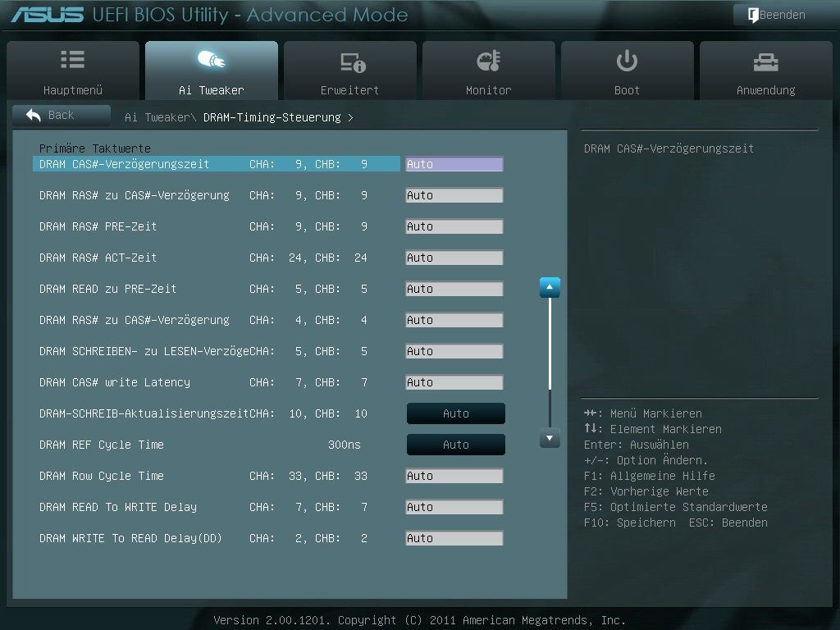Select the DRAM REF Cycle Time label
Viewport: 840px width, 630px height.
pos(101,445)
